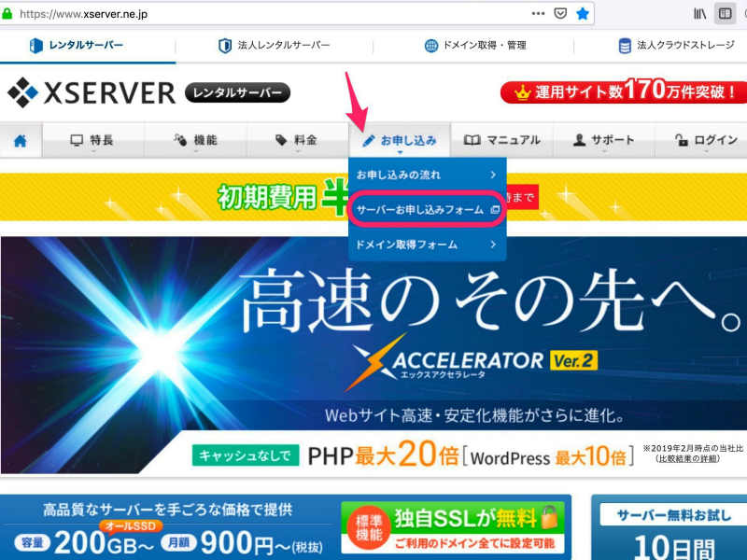Click the monitor icon next to 特長
Viewport: 747px width, 560px height.
(77, 141)
